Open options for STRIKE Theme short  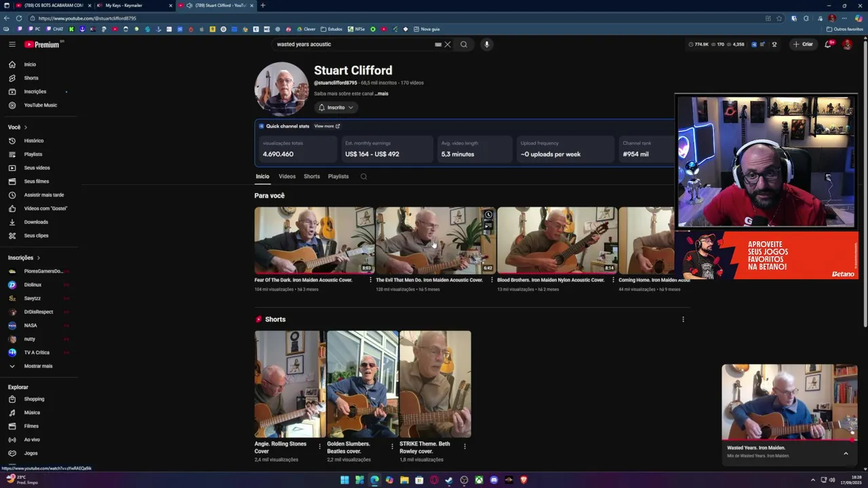pyautogui.click(x=465, y=446)
